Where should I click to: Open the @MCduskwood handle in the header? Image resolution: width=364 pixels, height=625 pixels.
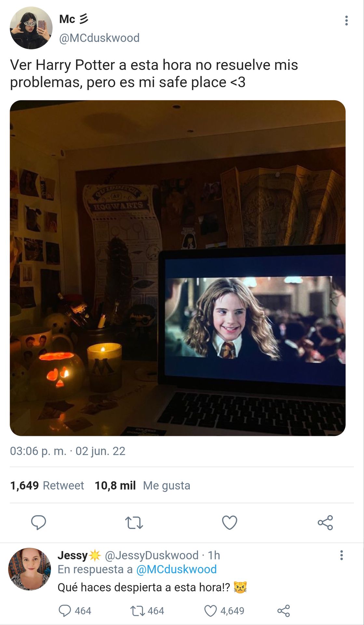[99, 38]
